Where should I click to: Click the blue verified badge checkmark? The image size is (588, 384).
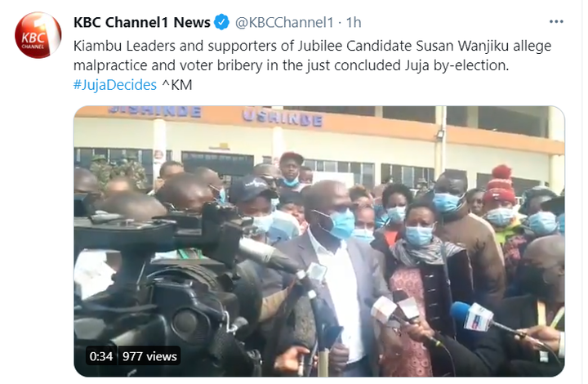coord(221,22)
